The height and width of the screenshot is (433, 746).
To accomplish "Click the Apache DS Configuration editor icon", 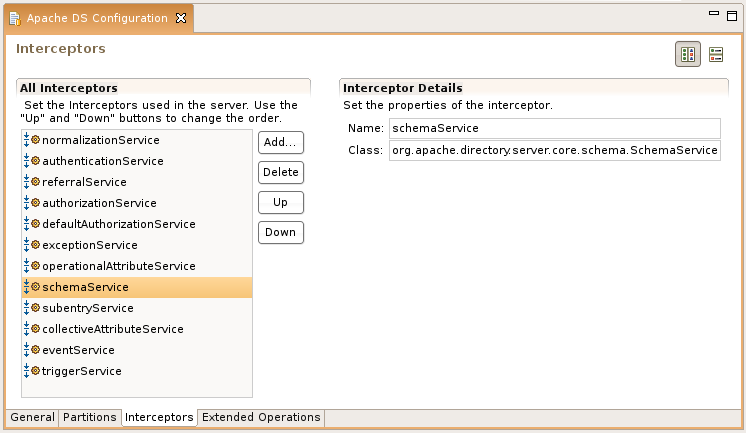I will (14, 18).
